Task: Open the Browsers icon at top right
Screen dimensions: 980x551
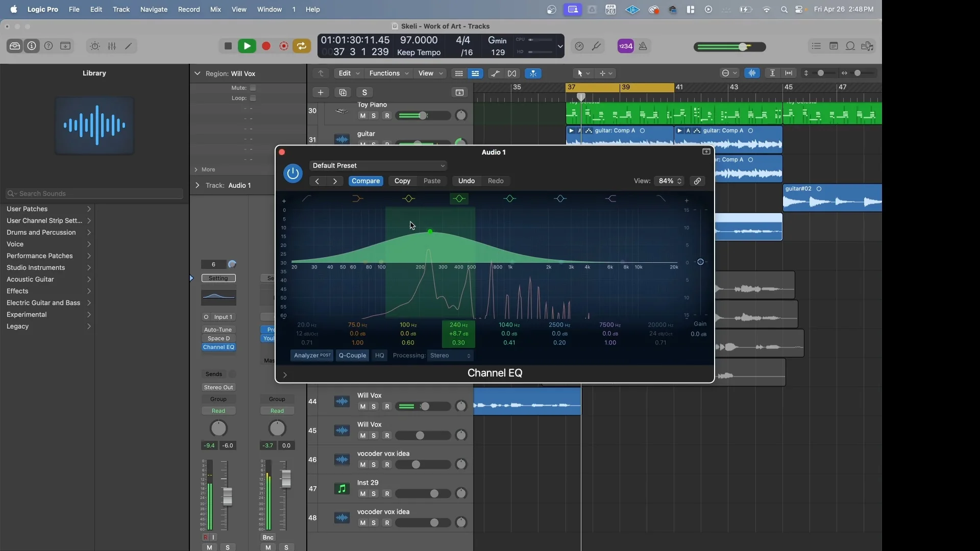Action: point(868,46)
